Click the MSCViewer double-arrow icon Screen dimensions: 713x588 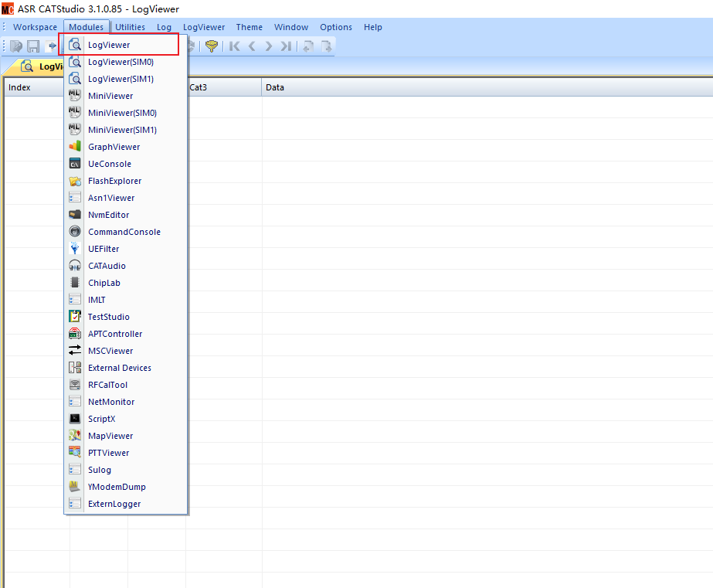click(75, 351)
